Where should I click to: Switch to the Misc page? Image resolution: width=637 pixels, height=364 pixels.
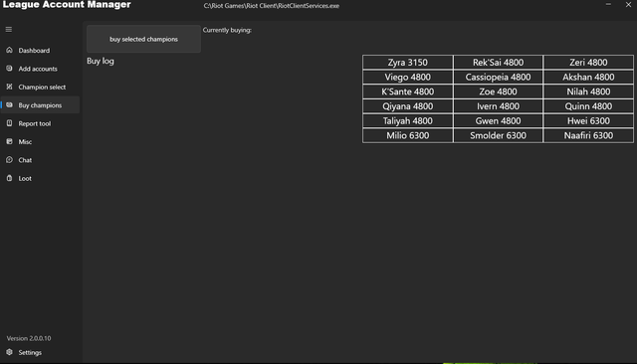pyautogui.click(x=40, y=141)
